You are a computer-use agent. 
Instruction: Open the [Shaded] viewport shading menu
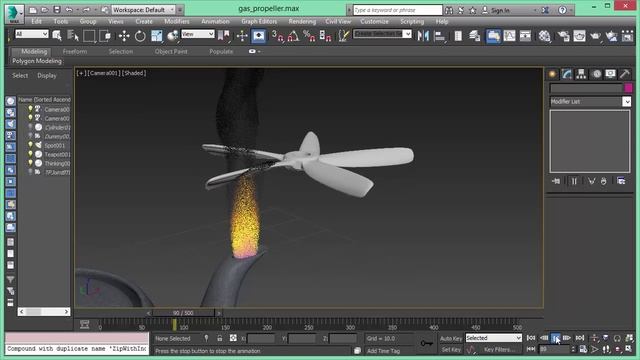click(x=134, y=73)
